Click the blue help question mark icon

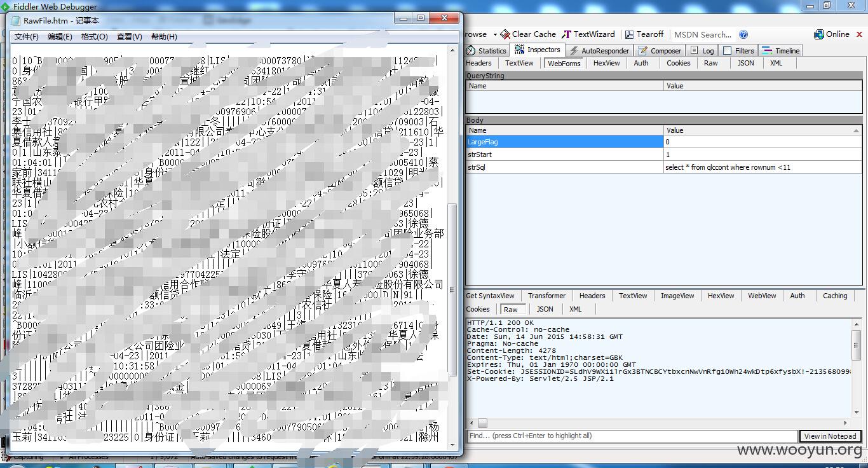[x=743, y=34]
